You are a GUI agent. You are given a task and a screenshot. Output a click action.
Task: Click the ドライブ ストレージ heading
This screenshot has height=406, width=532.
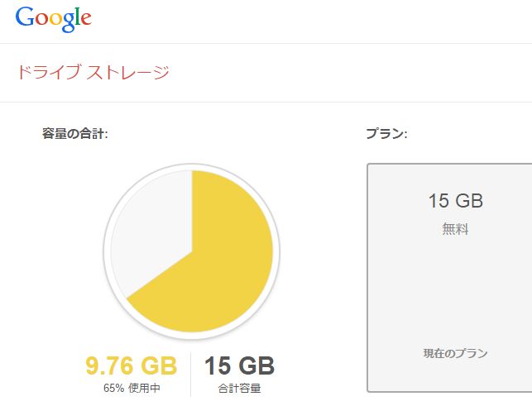tap(93, 73)
